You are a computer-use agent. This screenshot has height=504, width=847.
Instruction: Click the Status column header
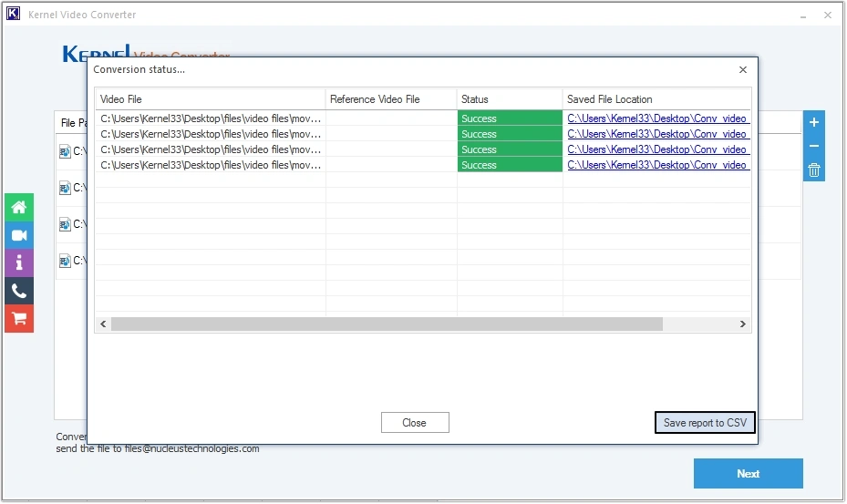pyautogui.click(x=509, y=99)
